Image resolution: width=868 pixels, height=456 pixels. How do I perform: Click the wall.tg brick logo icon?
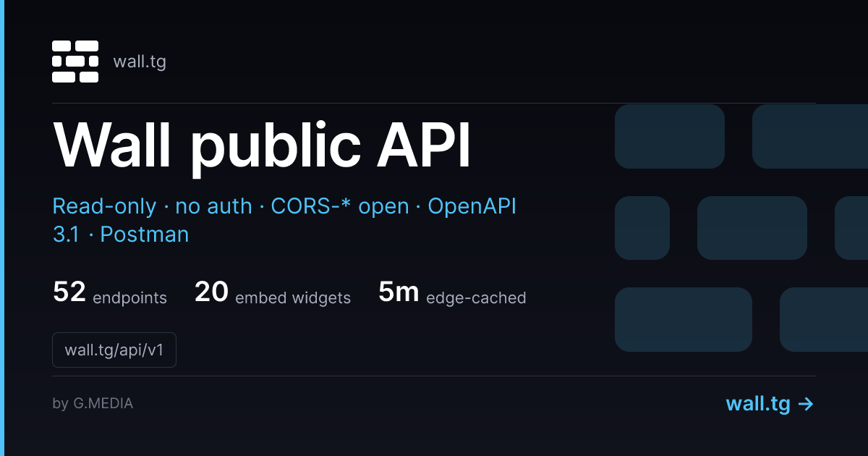[x=75, y=62]
